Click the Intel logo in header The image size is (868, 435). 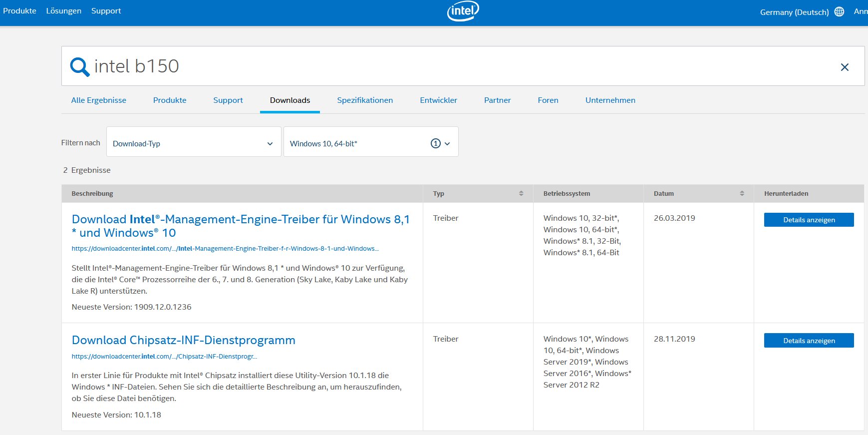pos(463,11)
